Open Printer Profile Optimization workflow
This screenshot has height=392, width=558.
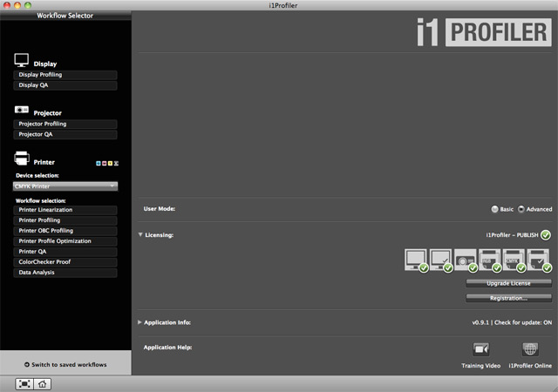[65, 241]
